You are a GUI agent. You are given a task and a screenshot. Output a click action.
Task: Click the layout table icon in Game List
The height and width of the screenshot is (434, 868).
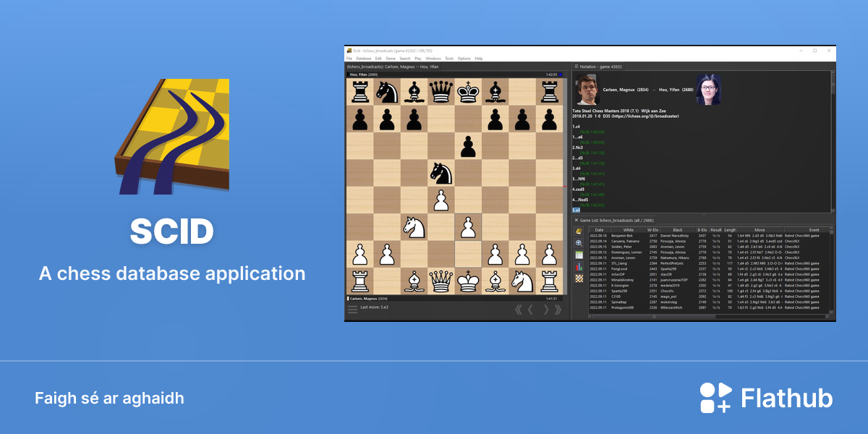[579, 255]
